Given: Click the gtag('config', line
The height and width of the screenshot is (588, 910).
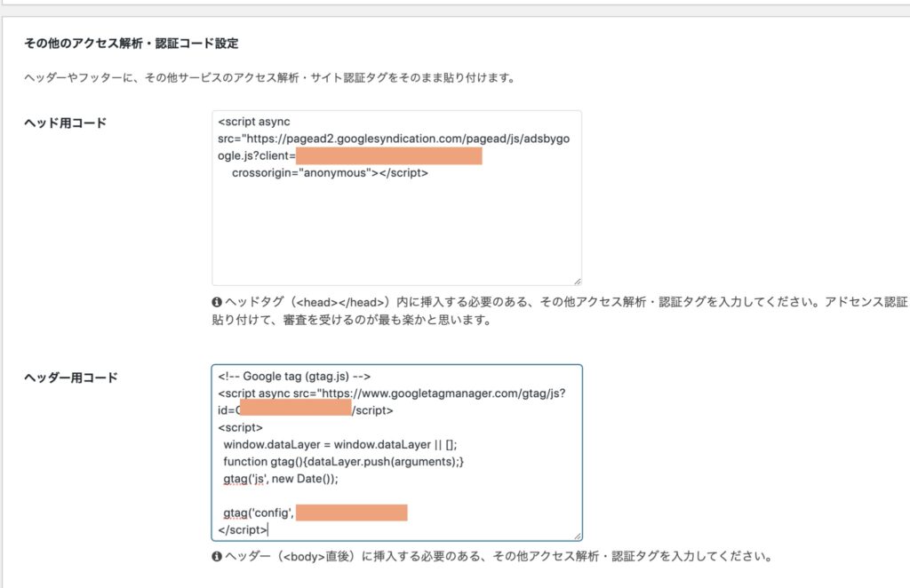Looking at the screenshot, I should point(259,513).
